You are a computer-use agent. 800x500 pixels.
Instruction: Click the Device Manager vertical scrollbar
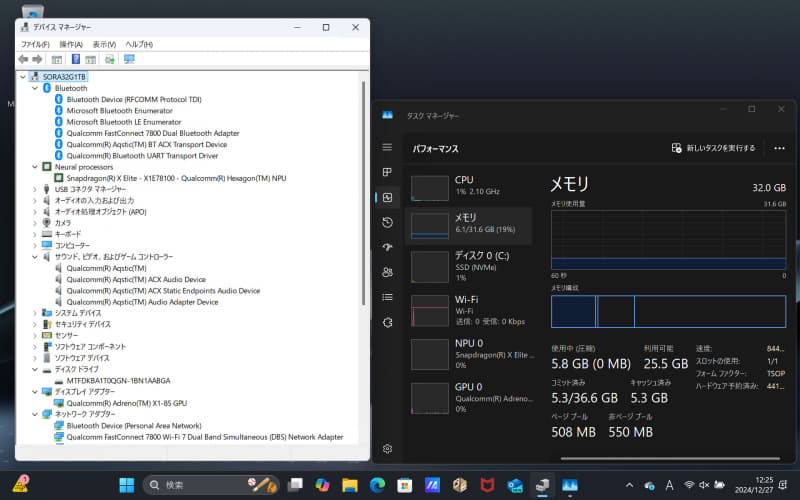click(364, 193)
